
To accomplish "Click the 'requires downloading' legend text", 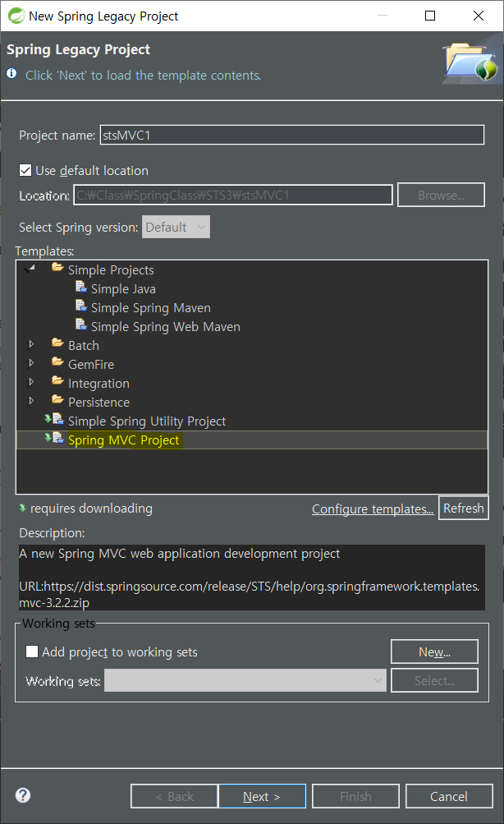I will (x=91, y=509).
